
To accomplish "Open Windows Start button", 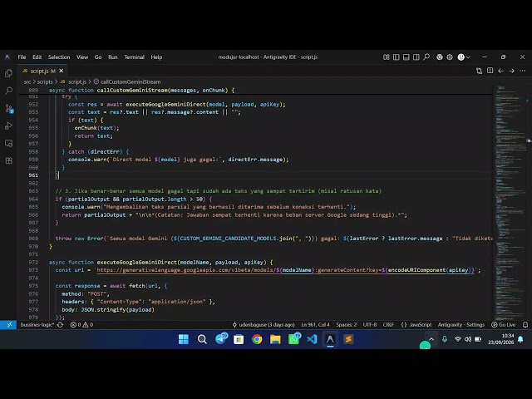I will coord(184,339).
